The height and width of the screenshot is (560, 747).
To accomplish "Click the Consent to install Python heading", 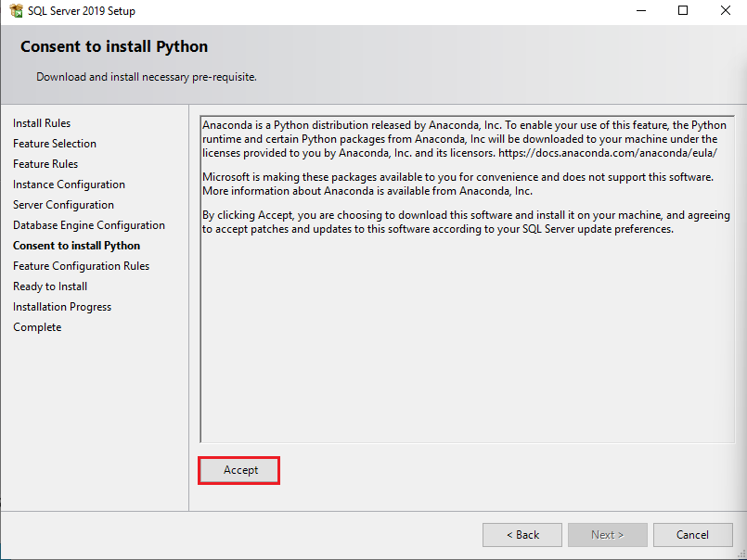I will coord(113,45).
